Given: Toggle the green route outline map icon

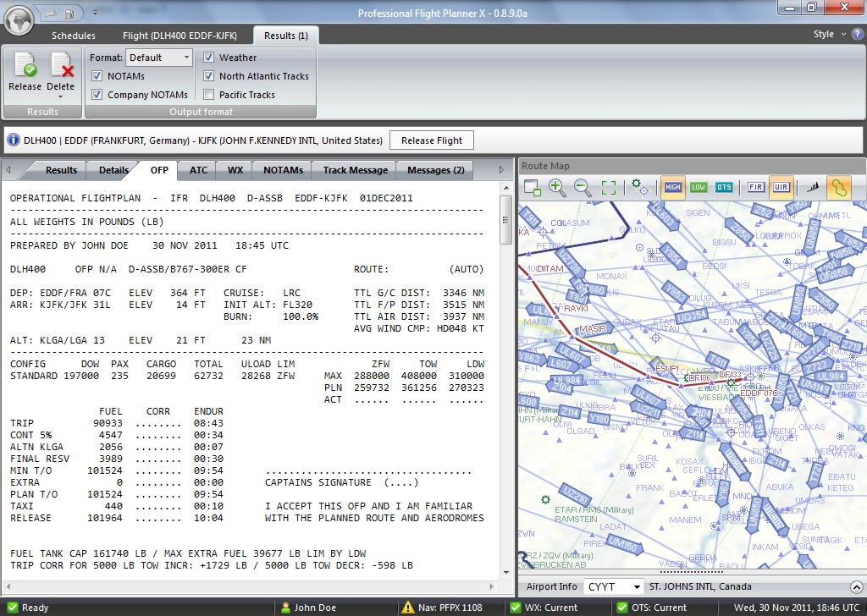Looking at the screenshot, I should coord(839,187).
